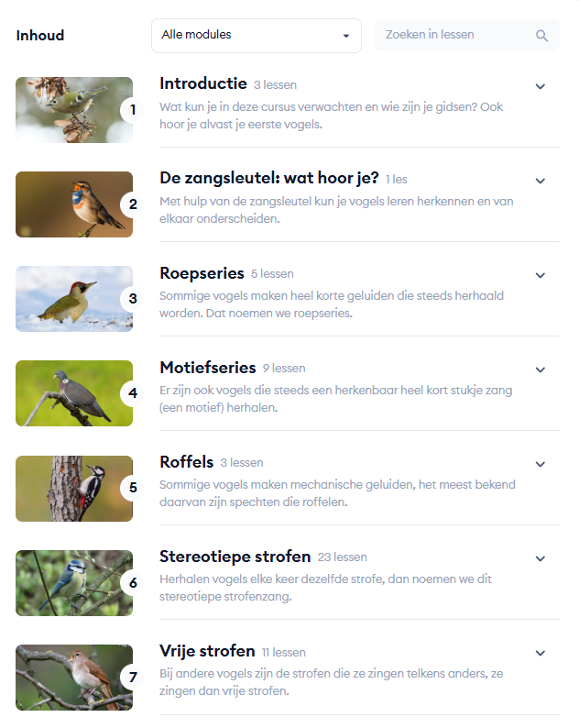Expand the Vrije strofen chevron

pyautogui.click(x=541, y=653)
